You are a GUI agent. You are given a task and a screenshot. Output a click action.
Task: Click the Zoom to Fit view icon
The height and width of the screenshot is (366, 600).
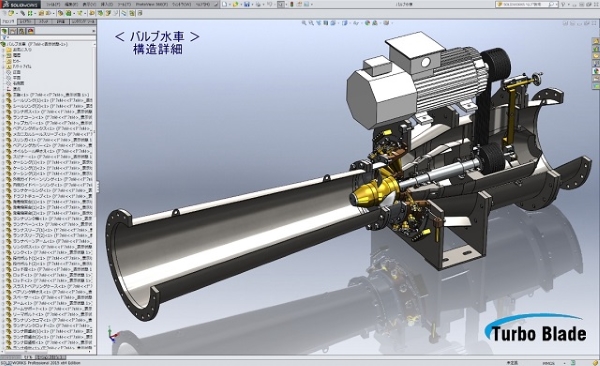point(304,23)
